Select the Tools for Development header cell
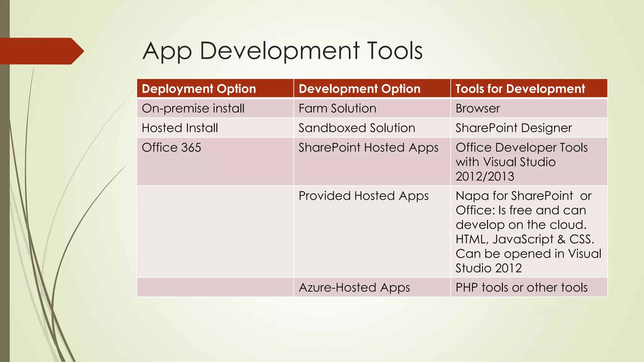Image resolution: width=644 pixels, height=362 pixels. pos(520,89)
